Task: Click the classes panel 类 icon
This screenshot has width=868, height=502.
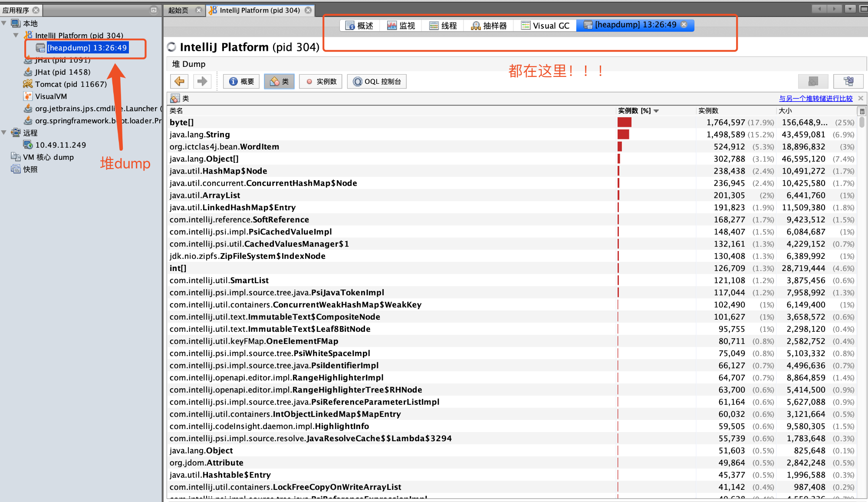Action: point(175,98)
